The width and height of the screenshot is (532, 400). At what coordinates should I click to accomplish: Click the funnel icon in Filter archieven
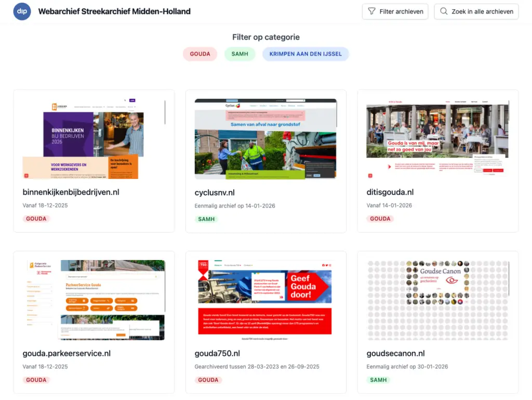(x=372, y=11)
